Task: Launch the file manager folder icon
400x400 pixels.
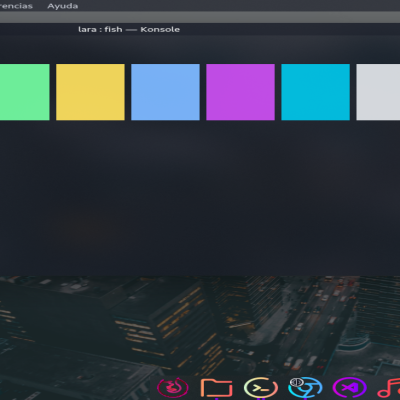Action: [x=216, y=388]
